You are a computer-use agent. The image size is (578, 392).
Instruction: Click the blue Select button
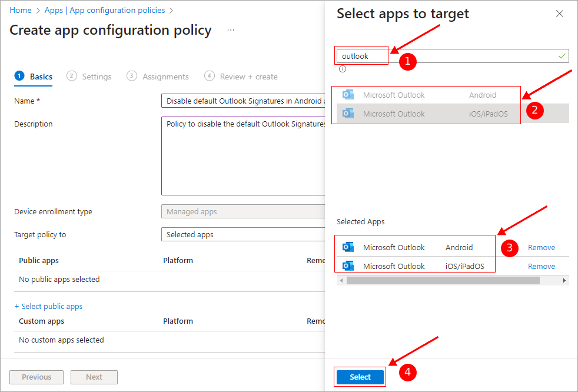(360, 377)
